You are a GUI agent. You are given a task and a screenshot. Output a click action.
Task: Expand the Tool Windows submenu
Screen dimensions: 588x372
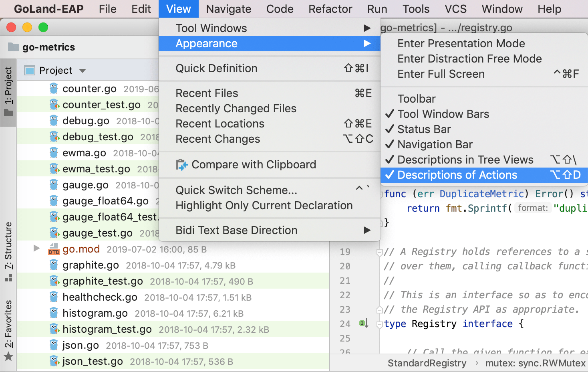tap(270, 28)
